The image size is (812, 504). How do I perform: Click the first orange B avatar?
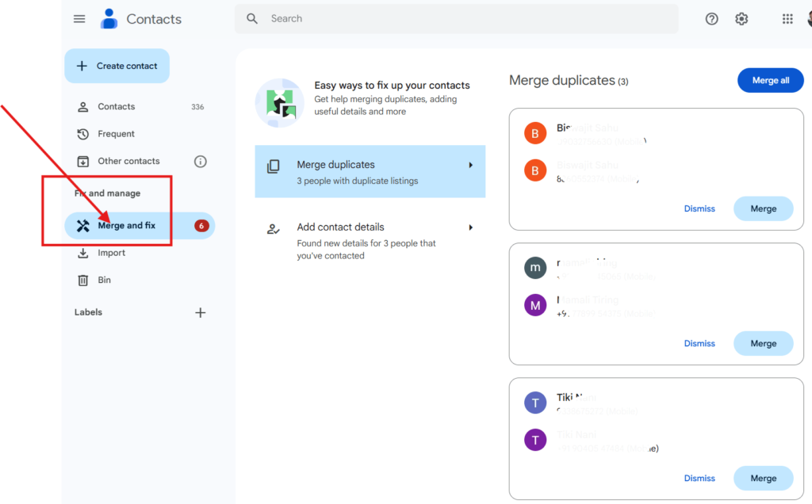(x=535, y=133)
